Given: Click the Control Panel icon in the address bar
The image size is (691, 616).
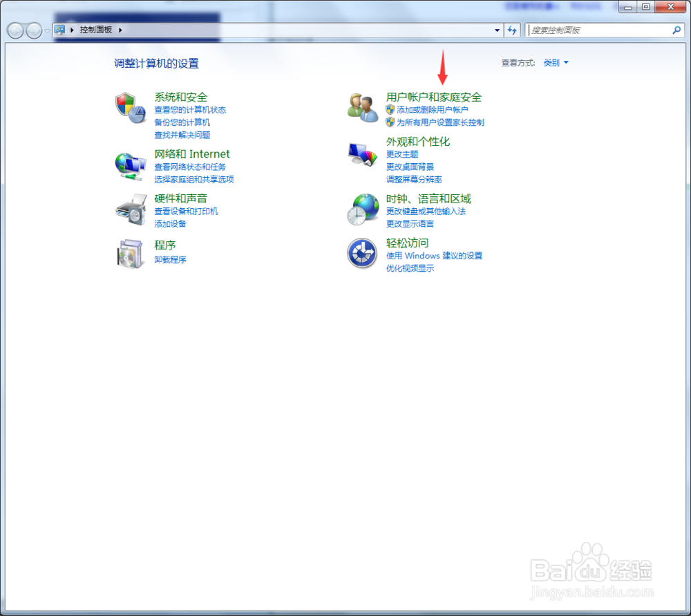Looking at the screenshot, I should [61, 30].
